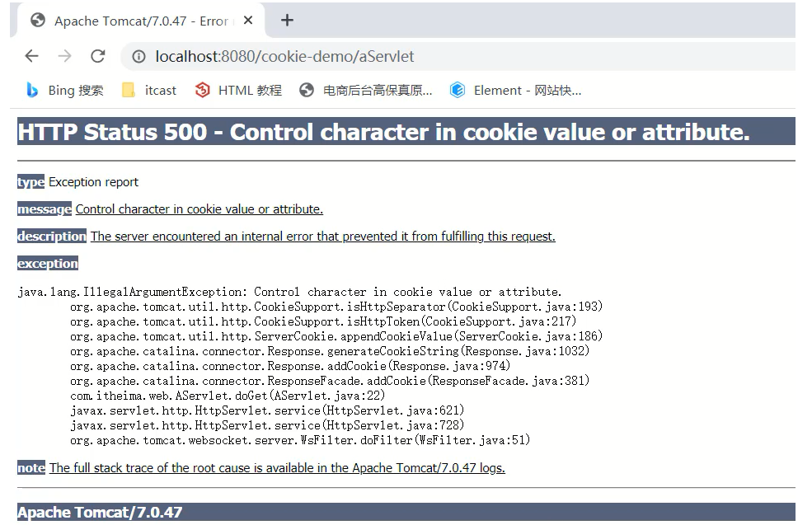Click the ServerCookie.appendCookieValue stack trace line
This screenshot has width=812, height=525.
[x=336, y=336]
